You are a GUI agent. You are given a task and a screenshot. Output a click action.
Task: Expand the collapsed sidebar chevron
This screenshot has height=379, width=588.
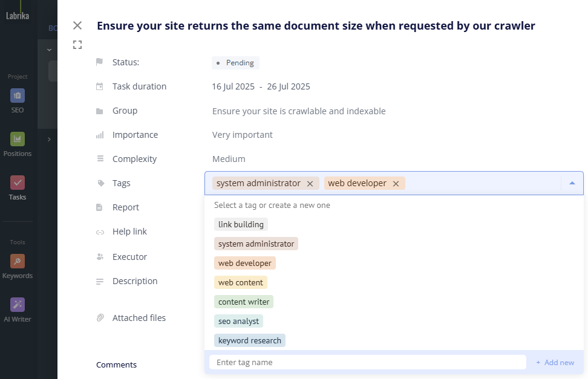49,140
